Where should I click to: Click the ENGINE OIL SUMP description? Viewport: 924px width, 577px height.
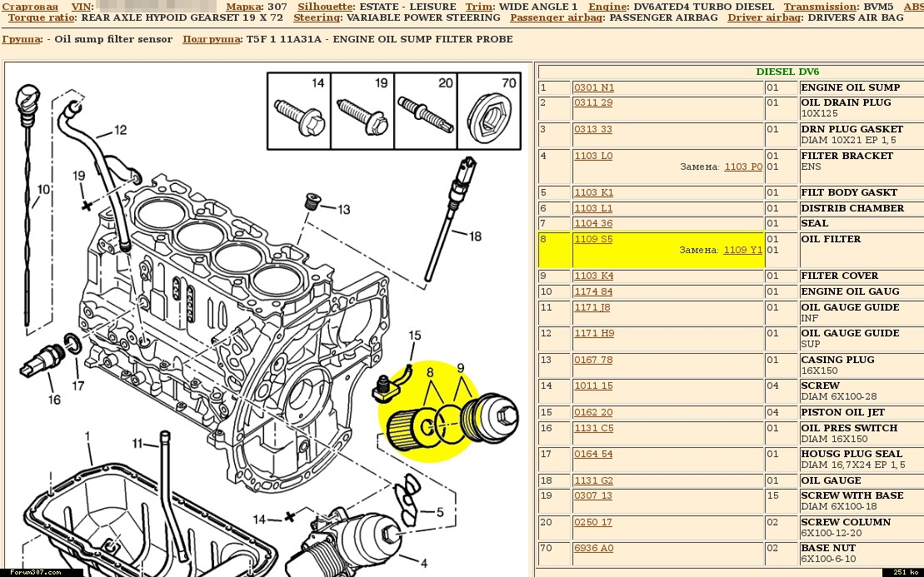(x=851, y=87)
